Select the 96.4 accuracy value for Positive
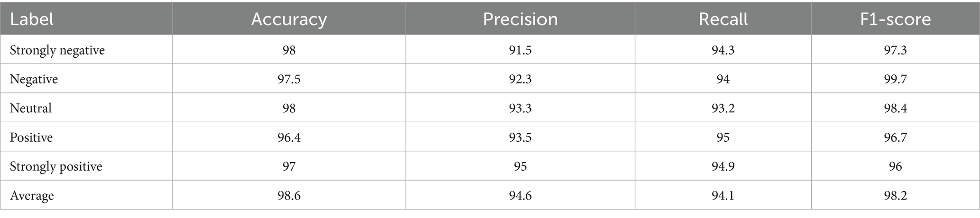The height and width of the screenshot is (218, 980). click(289, 137)
